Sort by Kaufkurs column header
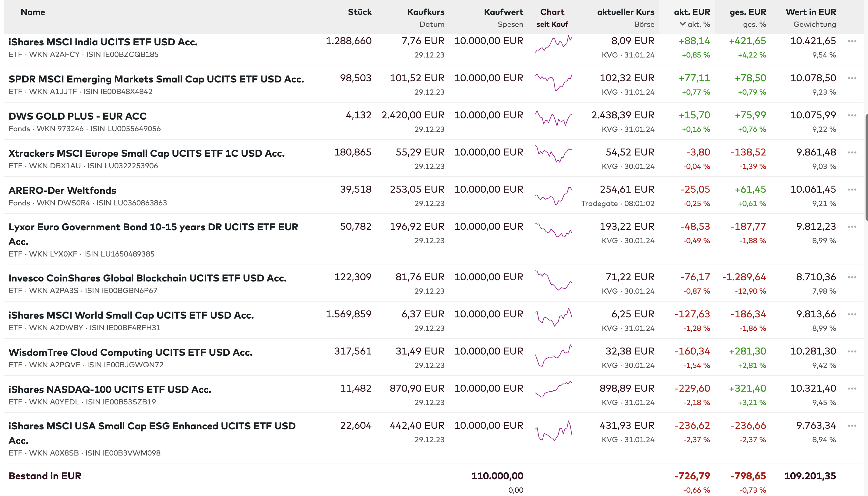 pos(425,12)
